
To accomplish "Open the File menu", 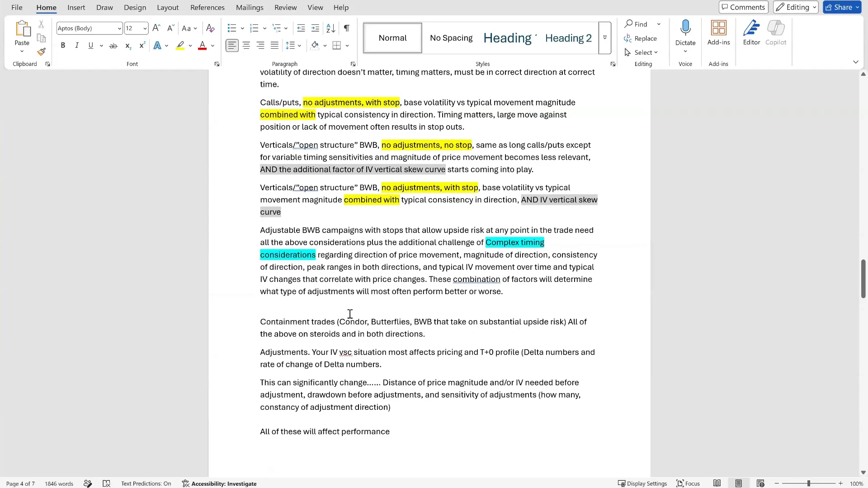I will click(17, 7).
